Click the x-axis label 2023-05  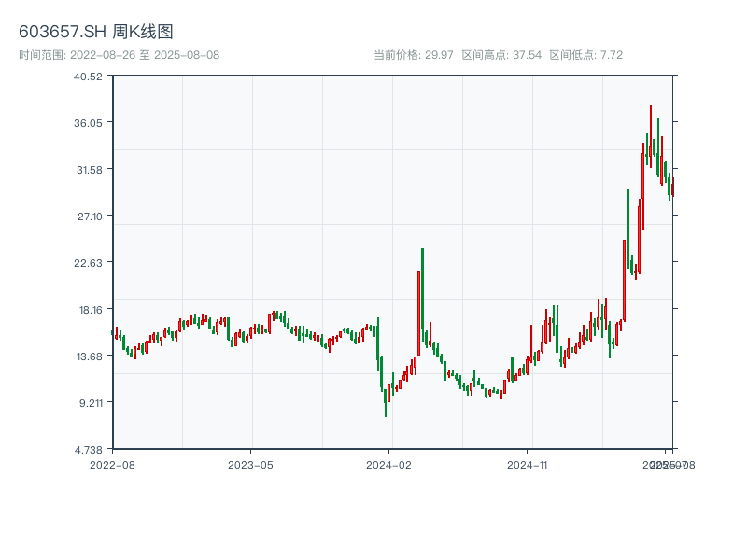click(x=250, y=465)
